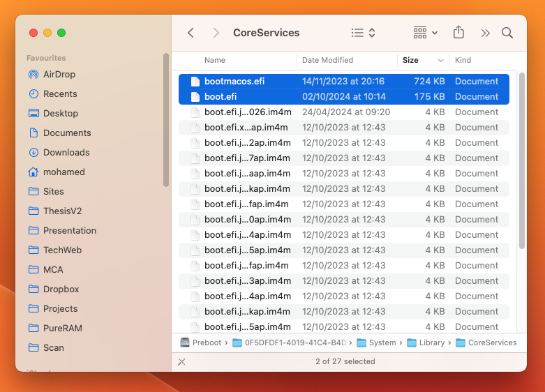Open the Dropbox folder in sidebar
545x392 pixels.
(61, 289)
